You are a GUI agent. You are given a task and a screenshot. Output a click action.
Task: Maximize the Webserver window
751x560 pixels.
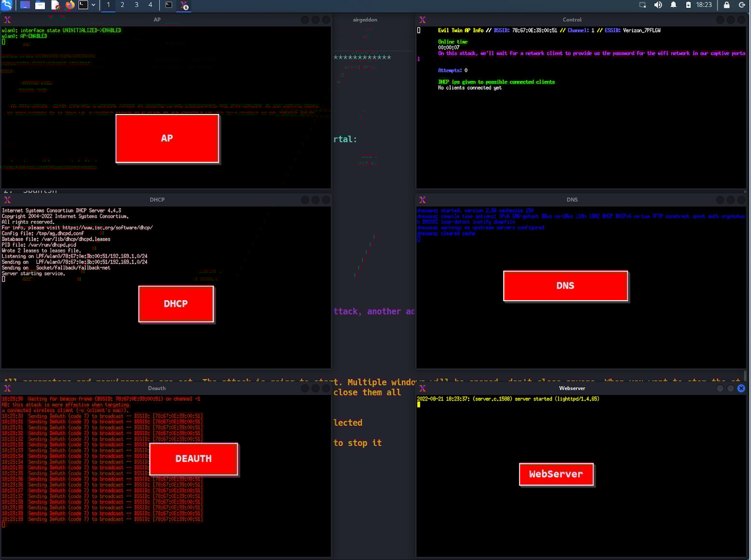coord(730,388)
